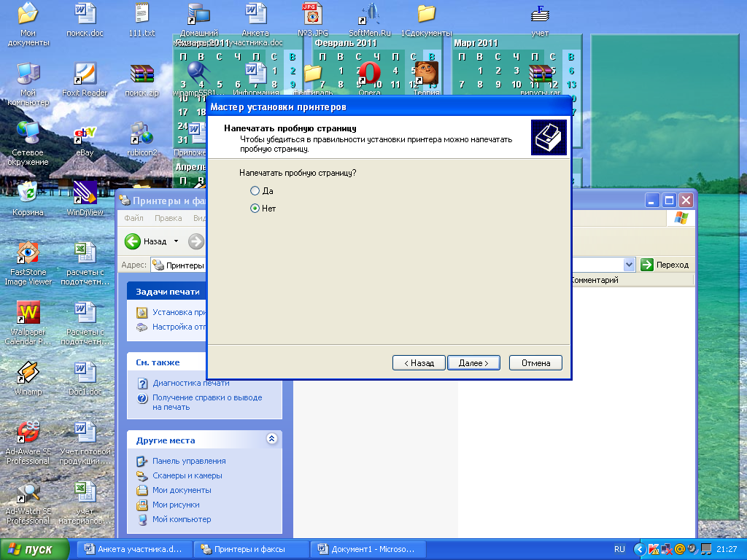Screen dimensions: 747x560
Task: Select 'WinDjView' desktop icon
Action: point(85,199)
